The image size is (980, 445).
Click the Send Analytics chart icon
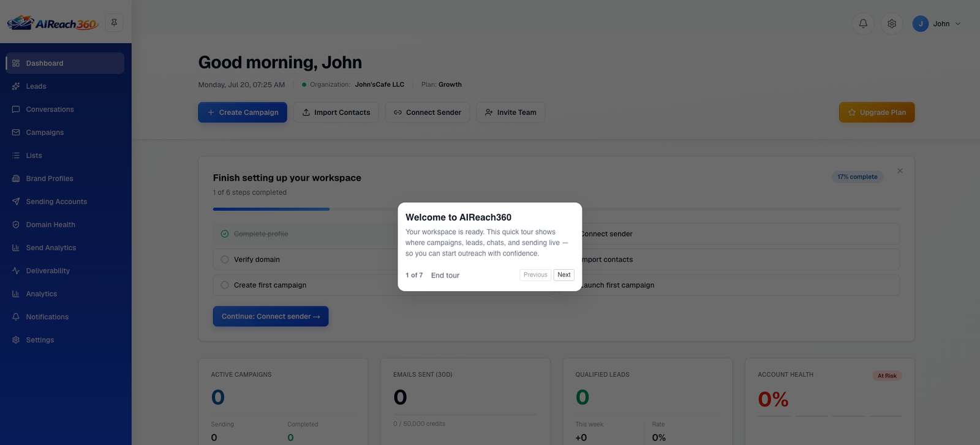click(x=16, y=248)
